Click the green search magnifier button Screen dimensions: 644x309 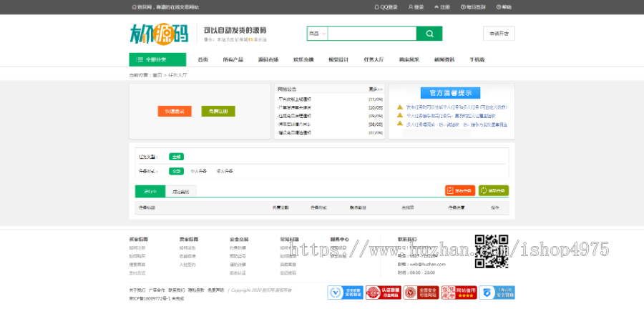pyautogui.click(x=429, y=34)
